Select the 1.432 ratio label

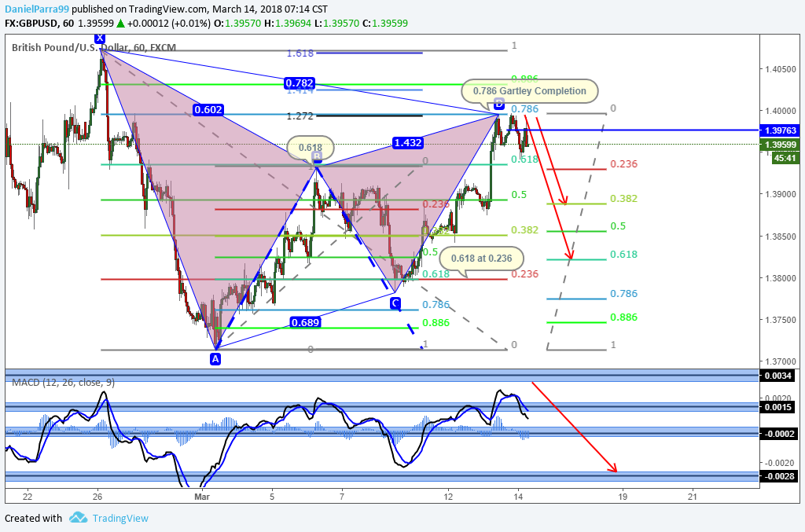coord(408,142)
